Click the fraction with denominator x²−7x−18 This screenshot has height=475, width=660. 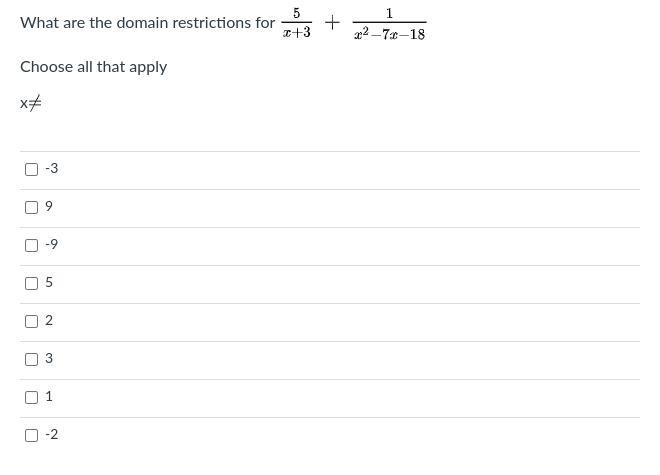(389, 24)
